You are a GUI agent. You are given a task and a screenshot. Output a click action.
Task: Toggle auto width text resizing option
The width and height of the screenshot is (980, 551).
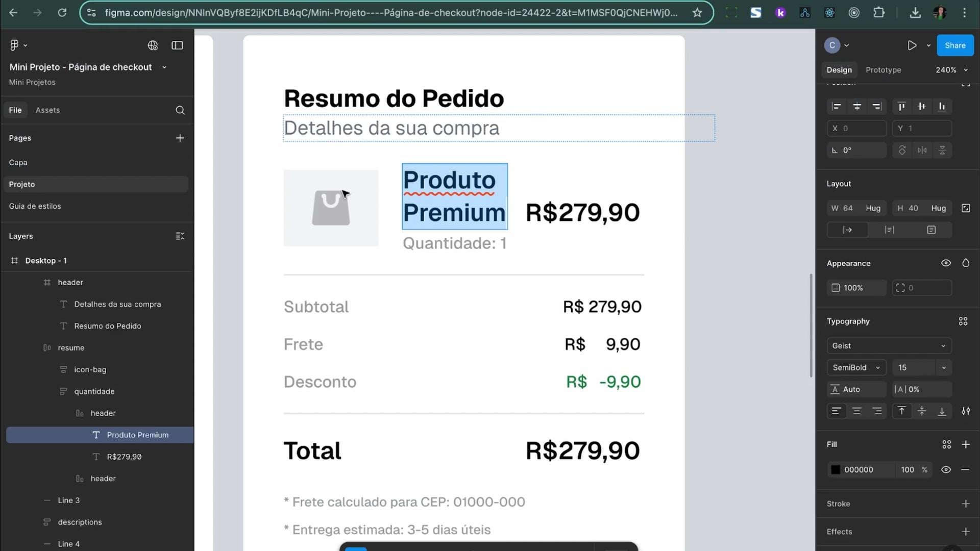click(847, 230)
